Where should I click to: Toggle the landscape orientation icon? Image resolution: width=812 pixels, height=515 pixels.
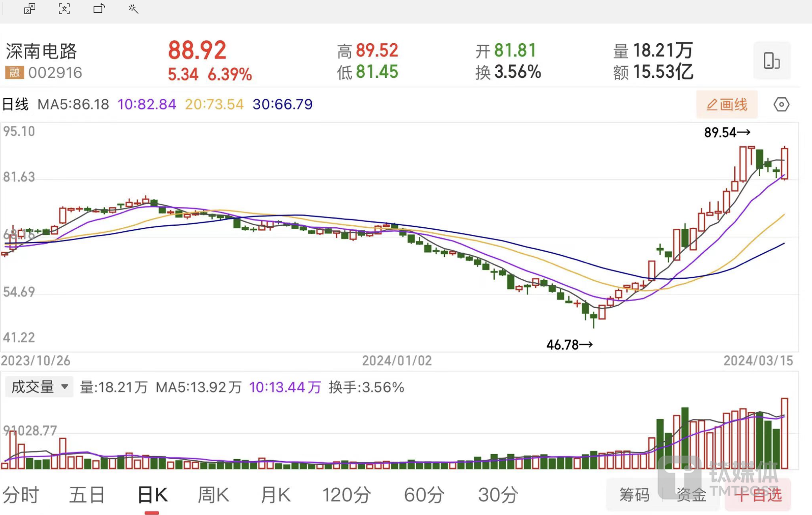(x=771, y=61)
